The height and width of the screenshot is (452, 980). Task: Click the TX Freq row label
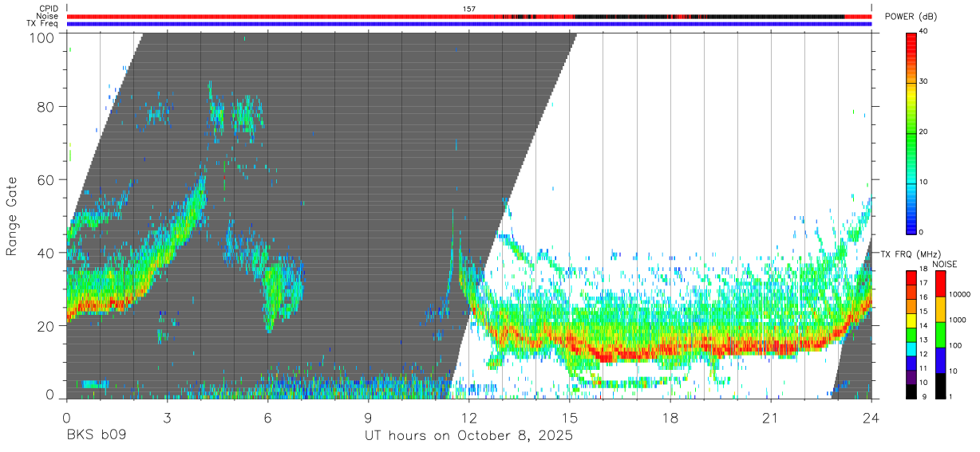pyautogui.click(x=42, y=23)
